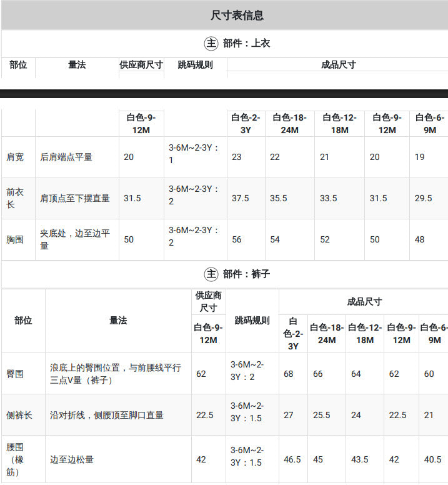Image resolution: width=448 pixels, height=485 pixels.
Task: Click the 供应商尺寸 header in the top table
Action: tap(141, 64)
